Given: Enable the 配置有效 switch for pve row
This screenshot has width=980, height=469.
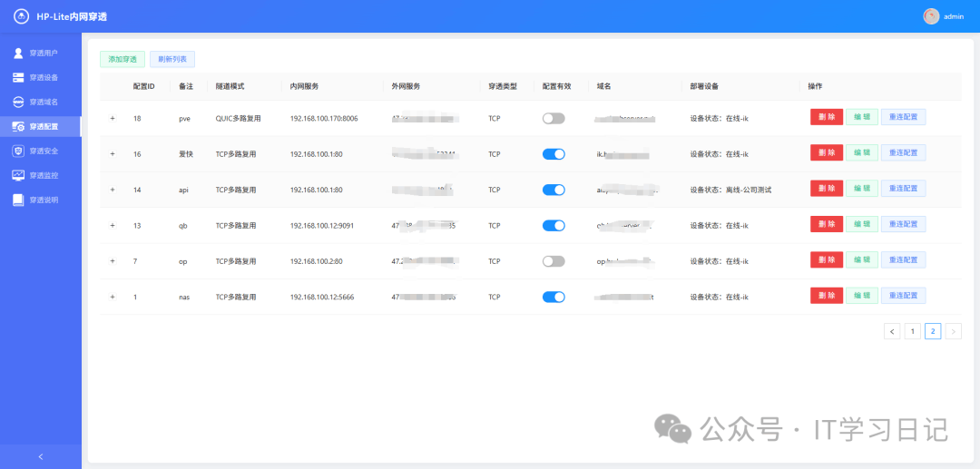Looking at the screenshot, I should coord(554,118).
